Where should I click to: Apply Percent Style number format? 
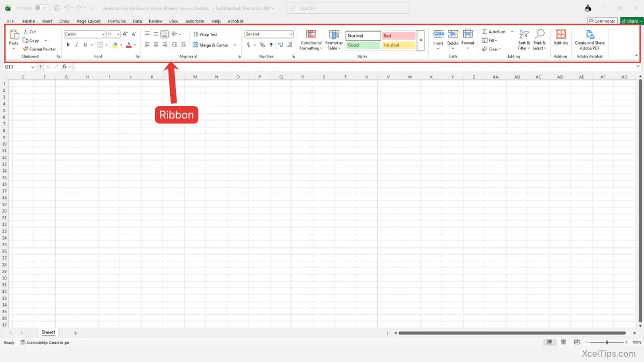click(x=262, y=45)
